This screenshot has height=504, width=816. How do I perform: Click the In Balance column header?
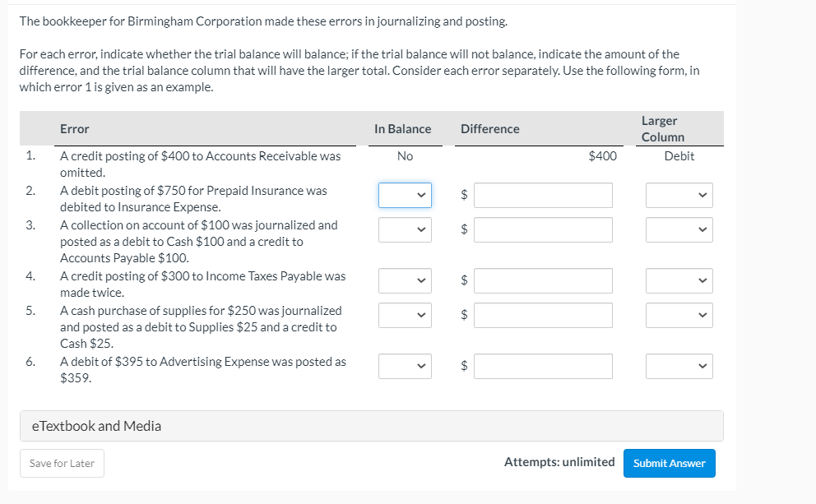405,129
